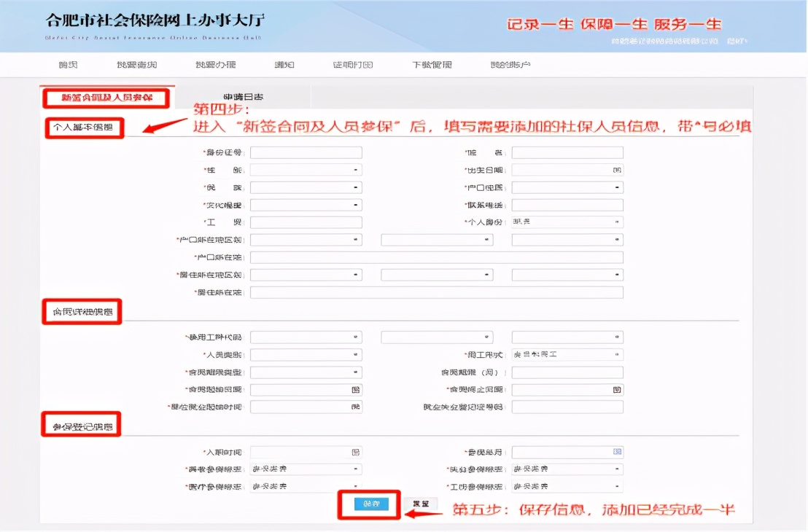Open second household location district dropdown
This screenshot has width=808, height=532.
(437, 240)
